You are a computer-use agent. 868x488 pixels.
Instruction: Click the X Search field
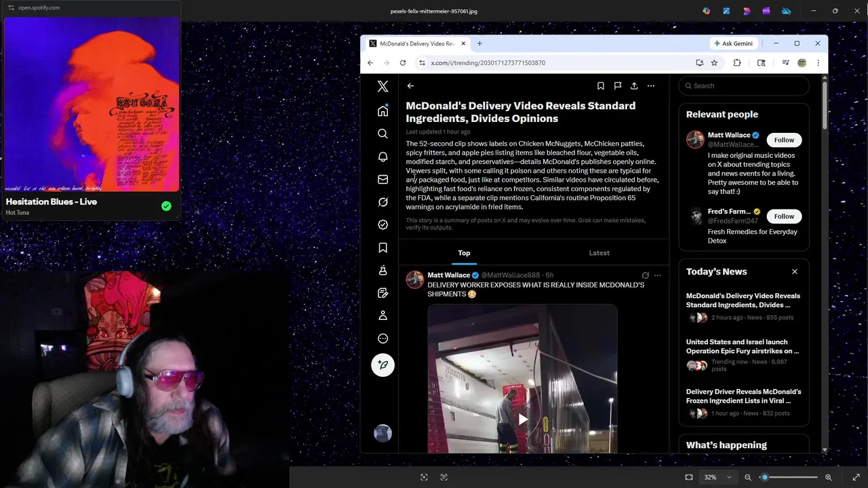point(744,86)
